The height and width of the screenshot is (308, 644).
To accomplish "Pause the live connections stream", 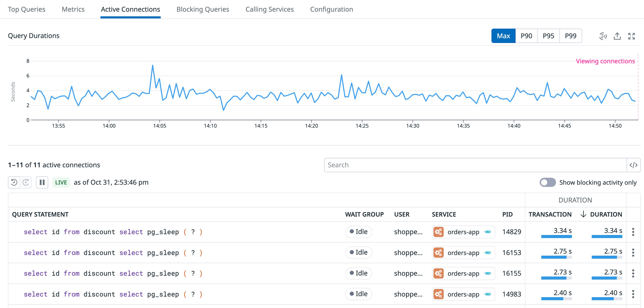I will click(42, 182).
